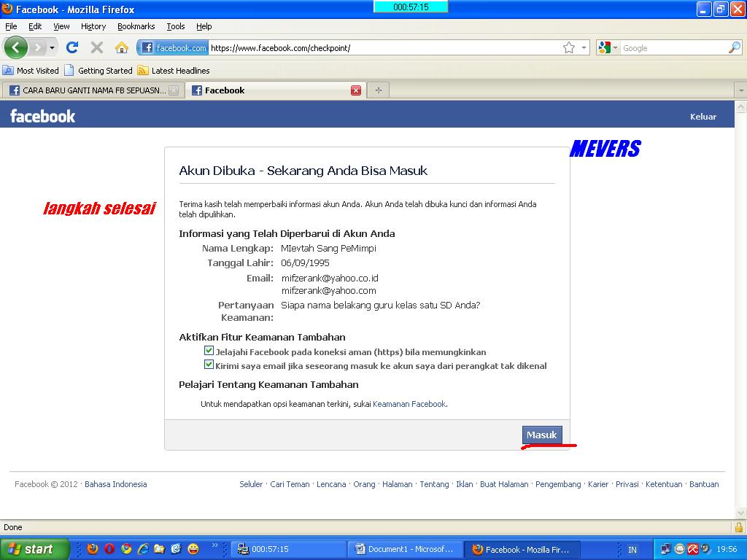This screenshot has width=747, height=560.
Task: Open the Bookmarks menu
Action: point(136,26)
